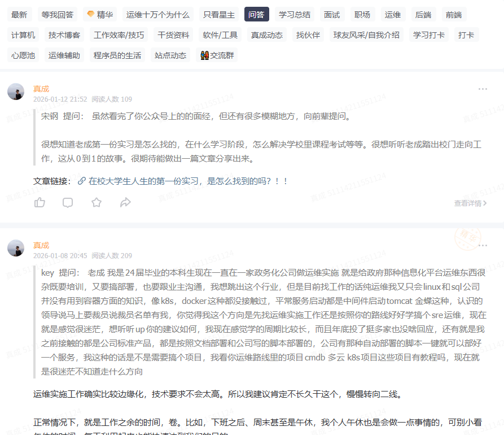This screenshot has height=435, width=504.
Task: Share the 2026-01-12 post via the share arrow
Action: pos(125,202)
